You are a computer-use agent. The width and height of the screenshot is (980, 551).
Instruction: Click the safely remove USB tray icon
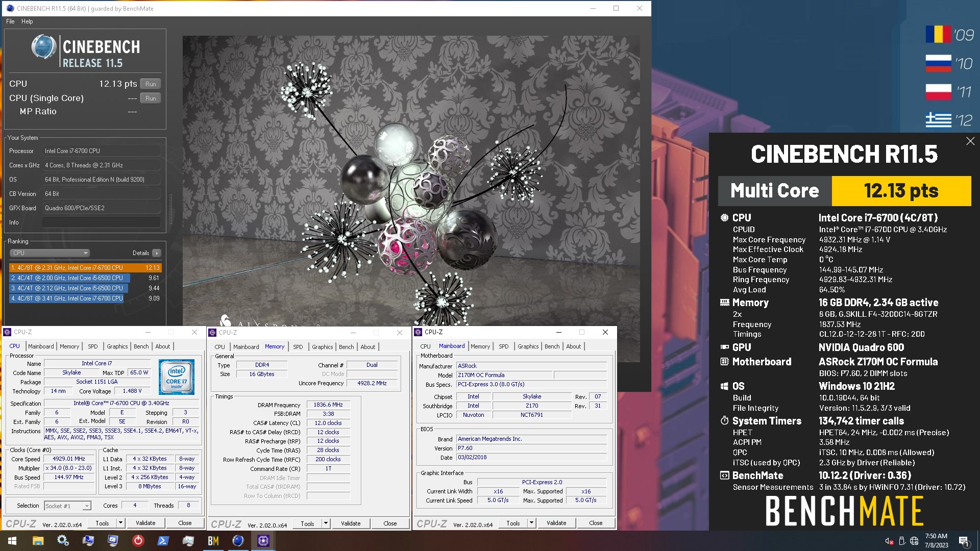click(901, 541)
